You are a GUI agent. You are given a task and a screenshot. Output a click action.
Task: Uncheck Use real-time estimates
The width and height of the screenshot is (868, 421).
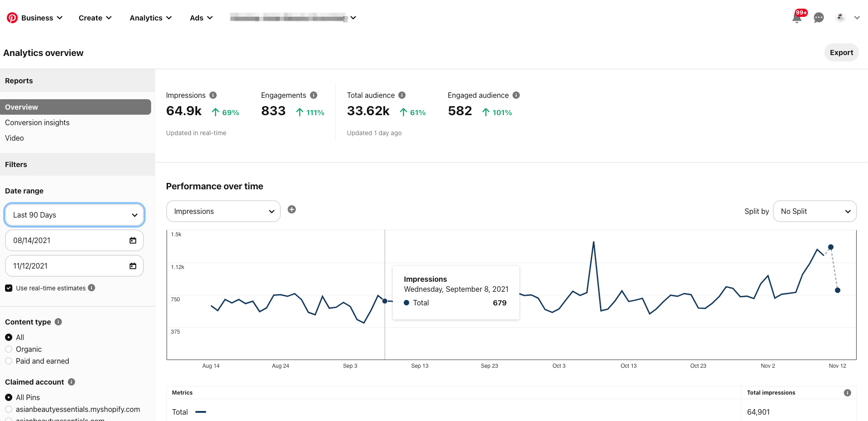[x=9, y=288]
